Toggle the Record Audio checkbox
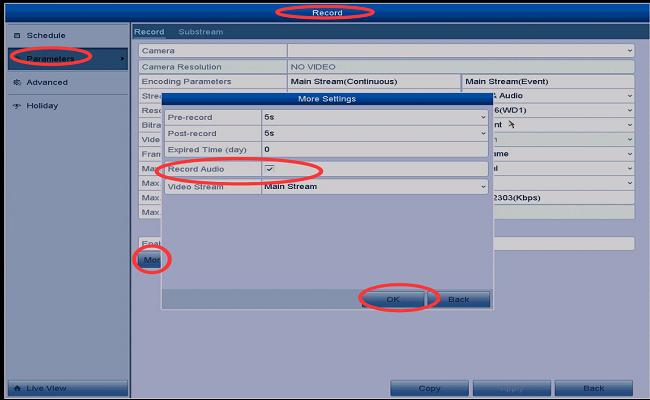 [269, 169]
